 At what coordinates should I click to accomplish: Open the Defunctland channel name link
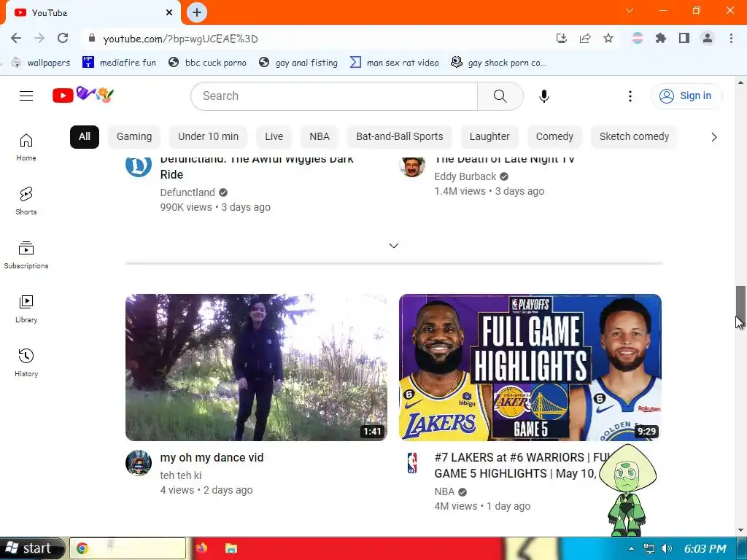(187, 192)
